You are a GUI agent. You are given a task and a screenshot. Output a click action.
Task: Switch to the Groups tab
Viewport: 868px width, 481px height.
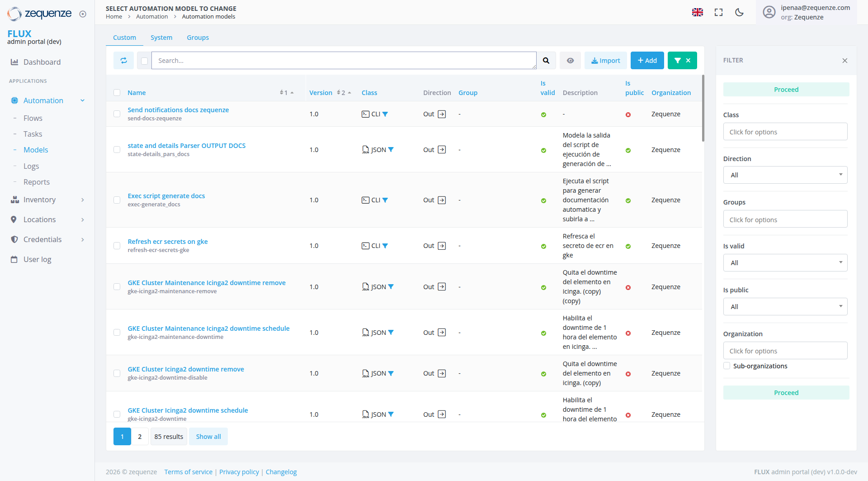point(198,37)
